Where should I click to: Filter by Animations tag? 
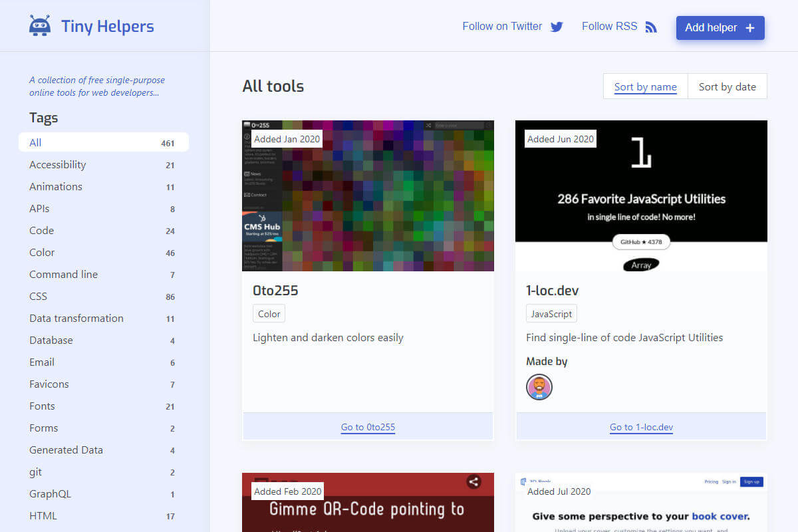[104, 187]
